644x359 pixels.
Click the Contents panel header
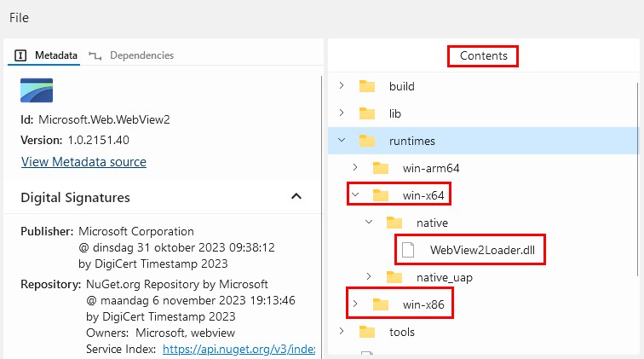click(483, 56)
